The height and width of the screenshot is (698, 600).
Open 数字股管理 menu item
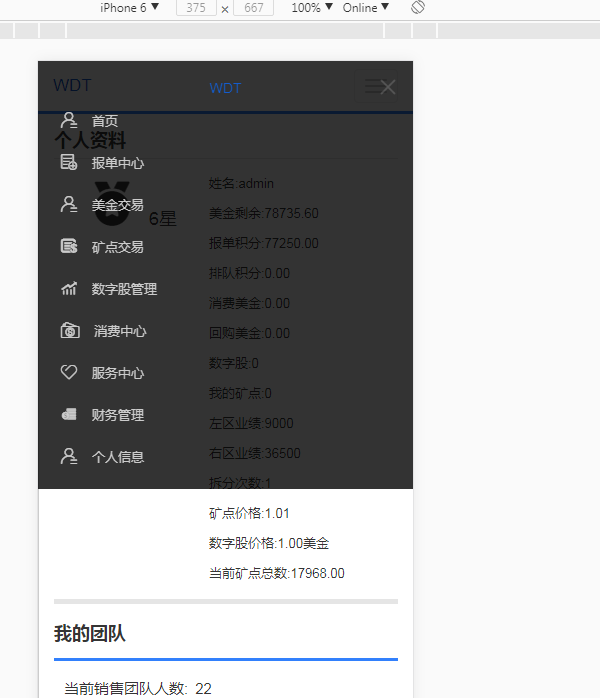pyautogui.click(x=125, y=289)
